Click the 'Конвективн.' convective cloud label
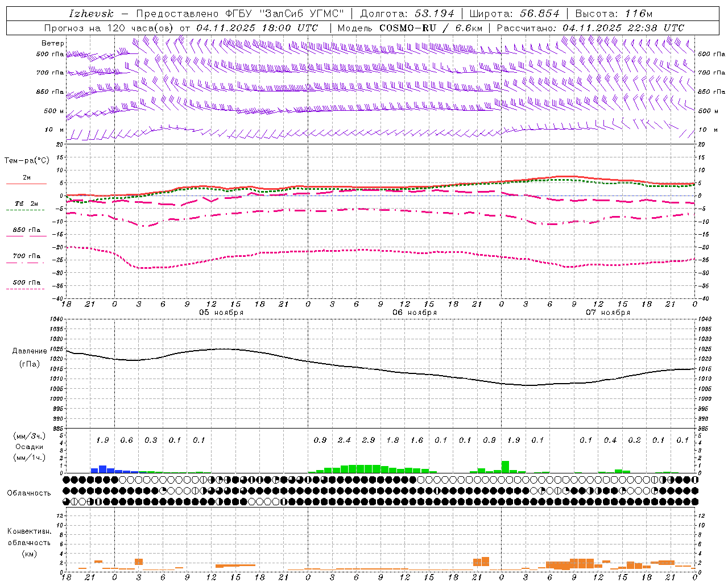Screen dimensions: 728x582 pos(29,531)
